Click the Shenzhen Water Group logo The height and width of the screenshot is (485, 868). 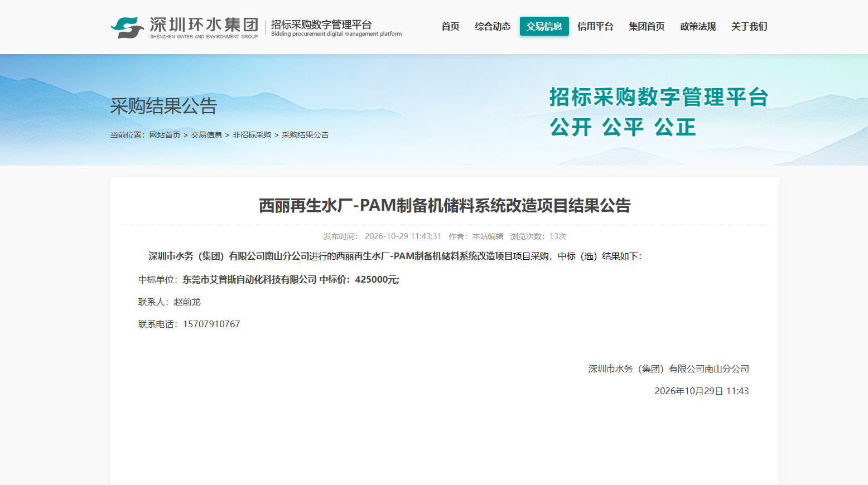point(185,27)
